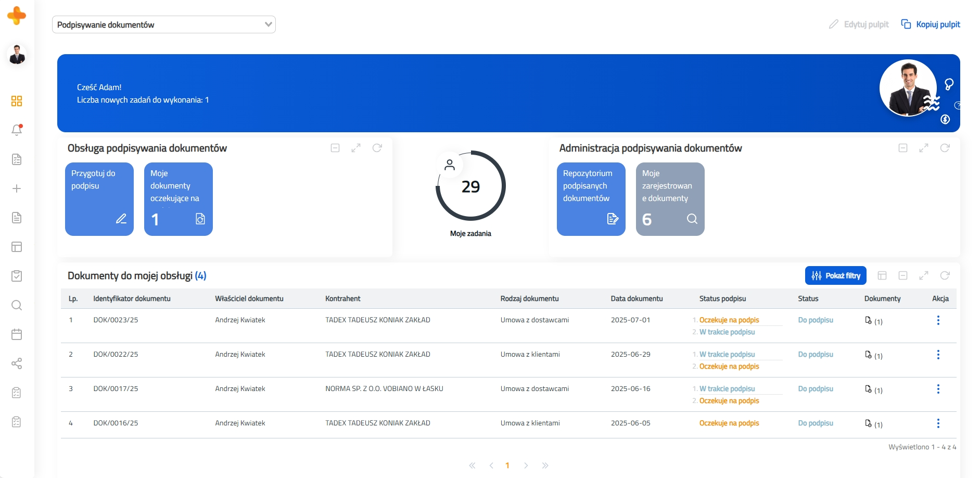Image resolution: width=980 pixels, height=478 pixels.
Task: Click the share icon in sidebar
Action: pyautogui.click(x=17, y=363)
